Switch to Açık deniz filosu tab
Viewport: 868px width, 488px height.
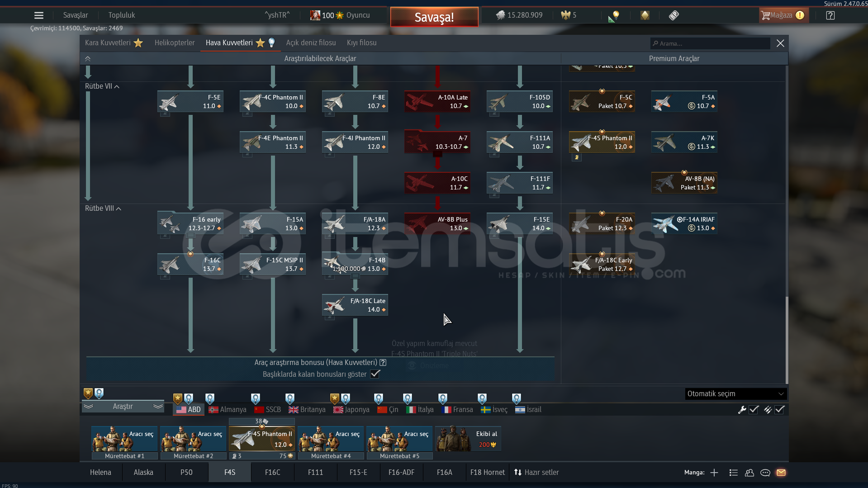tap(311, 43)
